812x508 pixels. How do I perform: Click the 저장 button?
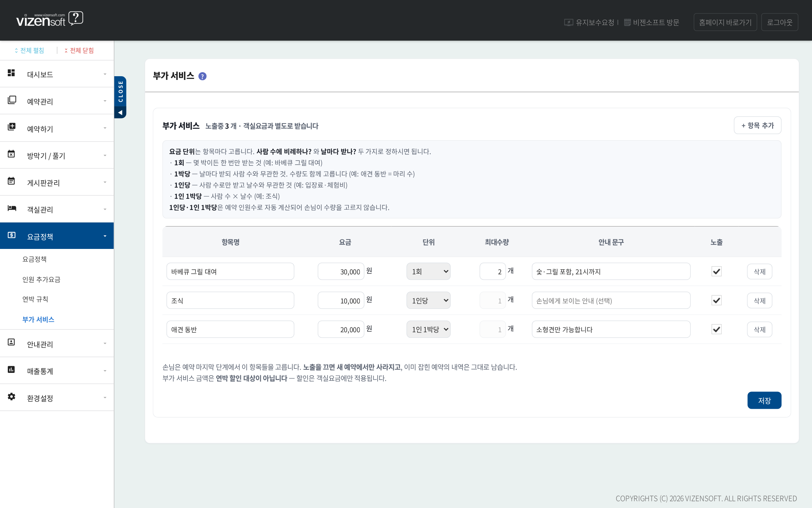pyautogui.click(x=764, y=400)
